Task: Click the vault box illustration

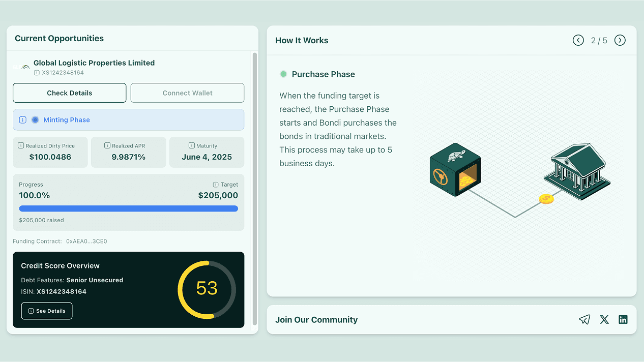Action: 455,169
